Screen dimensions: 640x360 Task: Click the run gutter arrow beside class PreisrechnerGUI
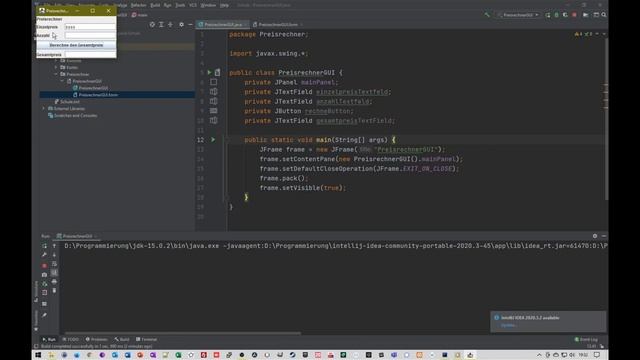point(209,72)
